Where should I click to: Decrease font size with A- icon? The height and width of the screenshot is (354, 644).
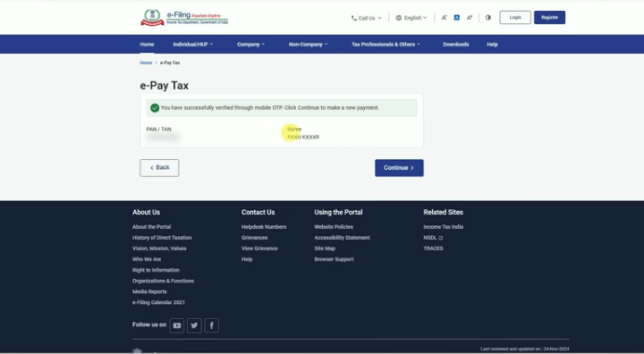pos(444,18)
